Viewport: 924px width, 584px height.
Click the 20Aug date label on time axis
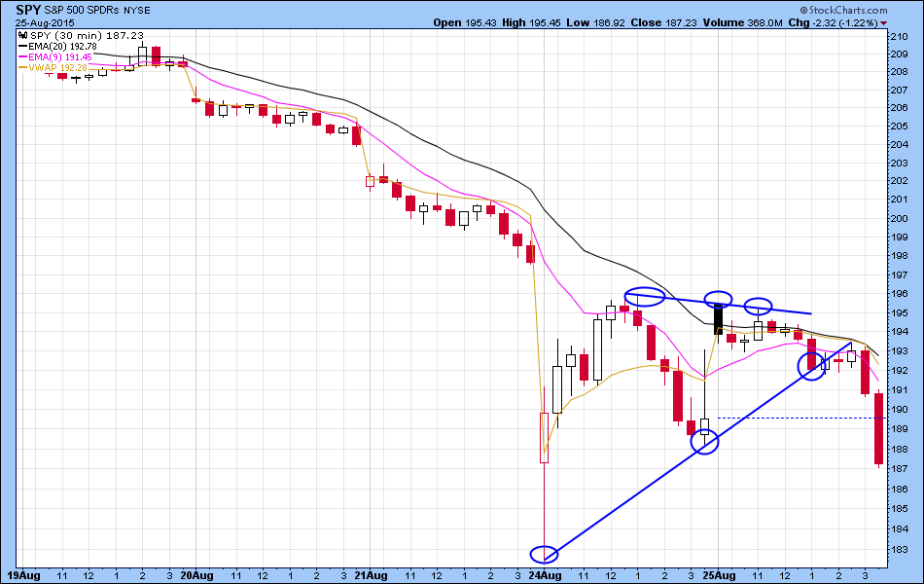pos(196,575)
